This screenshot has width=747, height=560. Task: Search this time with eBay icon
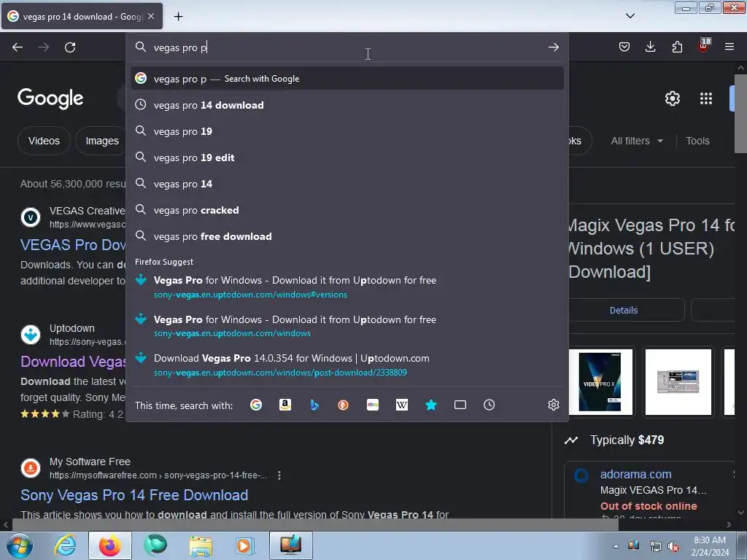coord(373,405)
